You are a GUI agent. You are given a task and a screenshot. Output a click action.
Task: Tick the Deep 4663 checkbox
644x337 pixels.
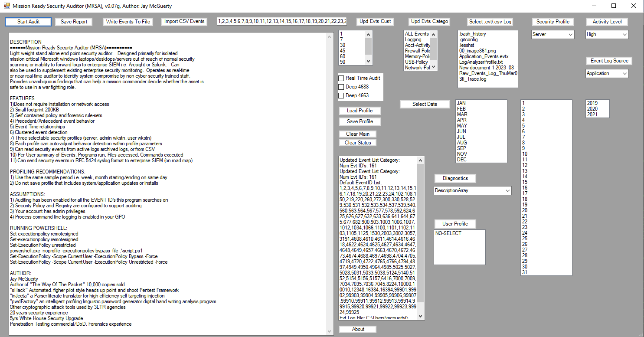point(341,95)
